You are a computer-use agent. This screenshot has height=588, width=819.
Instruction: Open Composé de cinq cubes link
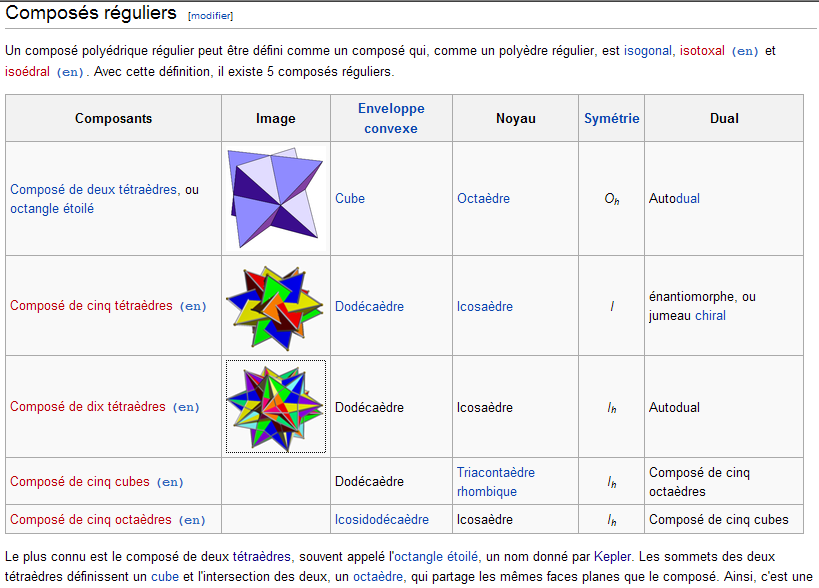tap(79, 481)
